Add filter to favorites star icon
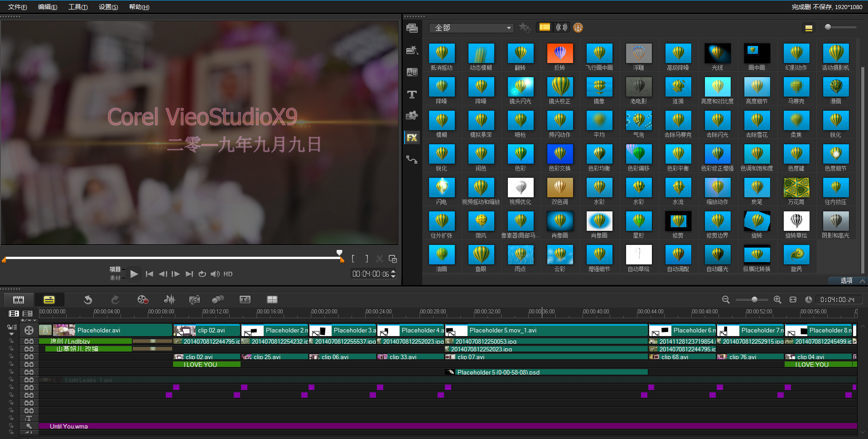 tap(525, 28)
